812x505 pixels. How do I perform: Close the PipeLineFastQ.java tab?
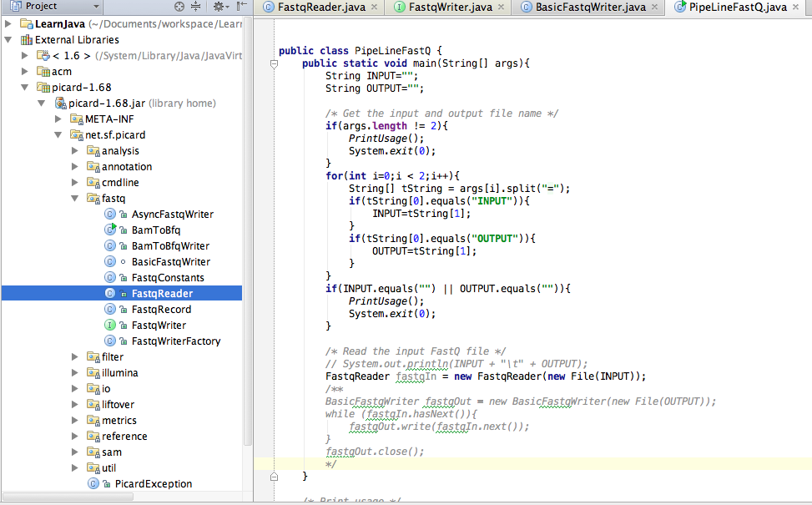(x=794, y=8)
